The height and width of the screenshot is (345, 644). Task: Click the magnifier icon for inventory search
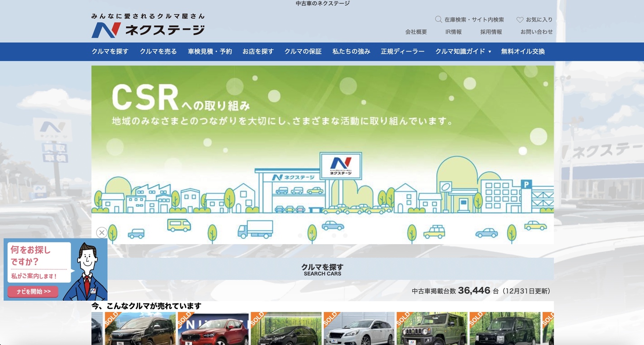click(438, 19)
